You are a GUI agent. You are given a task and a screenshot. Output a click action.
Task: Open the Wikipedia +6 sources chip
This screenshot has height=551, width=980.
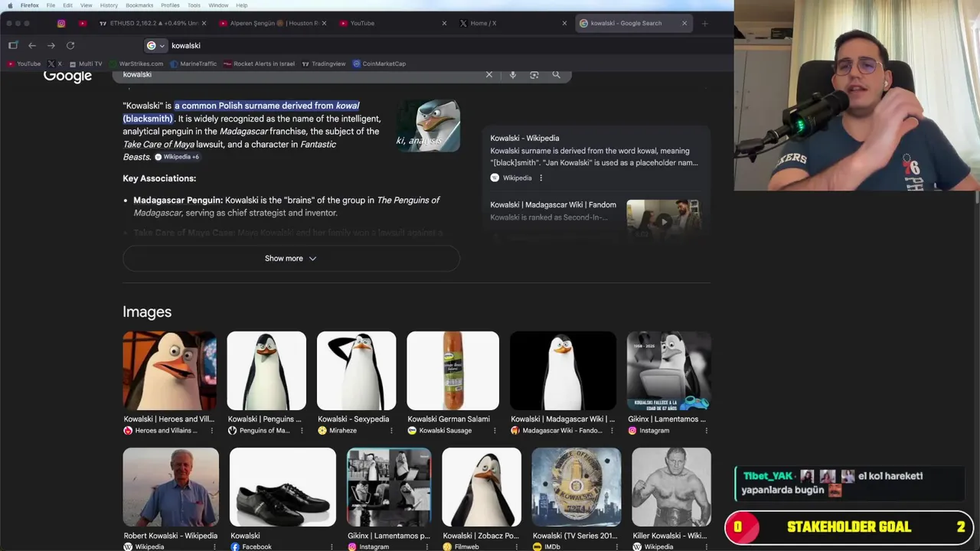click(x=177, y=157)
